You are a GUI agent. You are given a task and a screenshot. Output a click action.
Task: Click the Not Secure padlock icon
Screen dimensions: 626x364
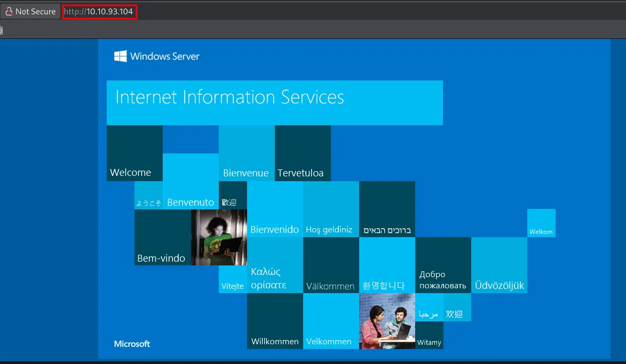tap(9, 11)
